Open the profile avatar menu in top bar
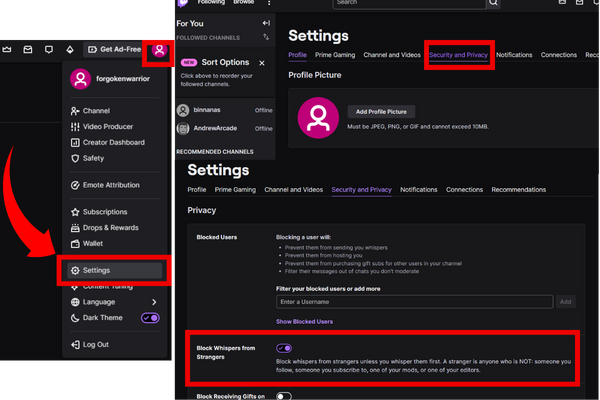Image resolution: width=600 pixels, height=400 pixels. pyautogui.click(x=159, y=50)
